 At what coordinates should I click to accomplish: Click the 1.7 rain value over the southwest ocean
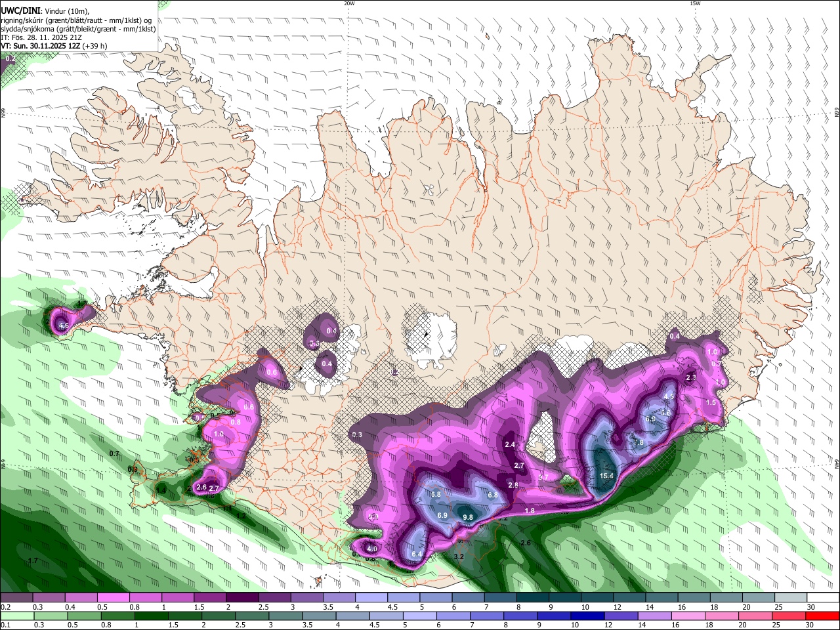tap(33, 561)
